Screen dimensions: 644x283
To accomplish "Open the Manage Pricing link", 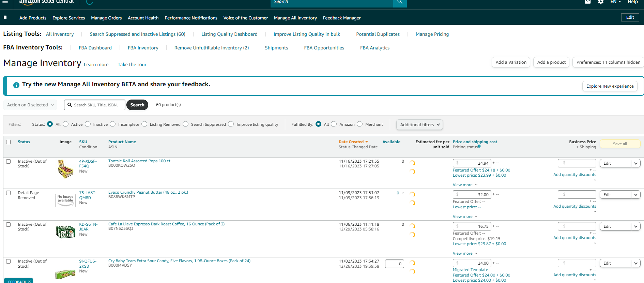I will (432, 34).
